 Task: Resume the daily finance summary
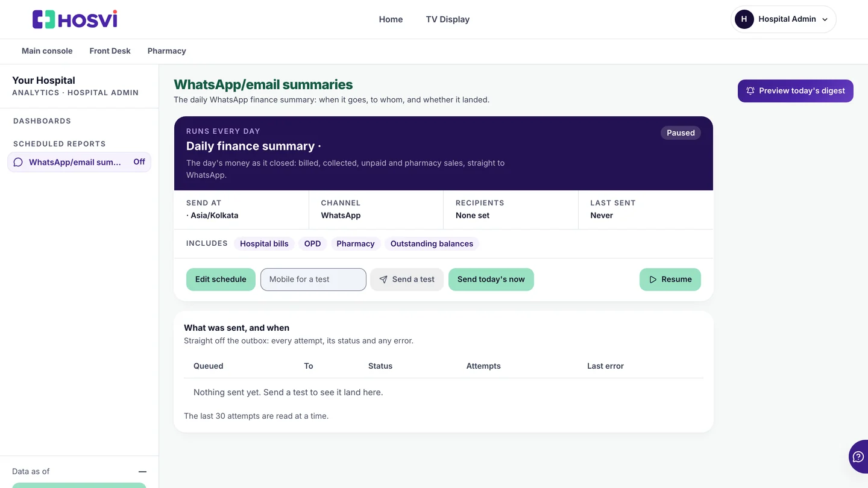click(x=670, y=280)
